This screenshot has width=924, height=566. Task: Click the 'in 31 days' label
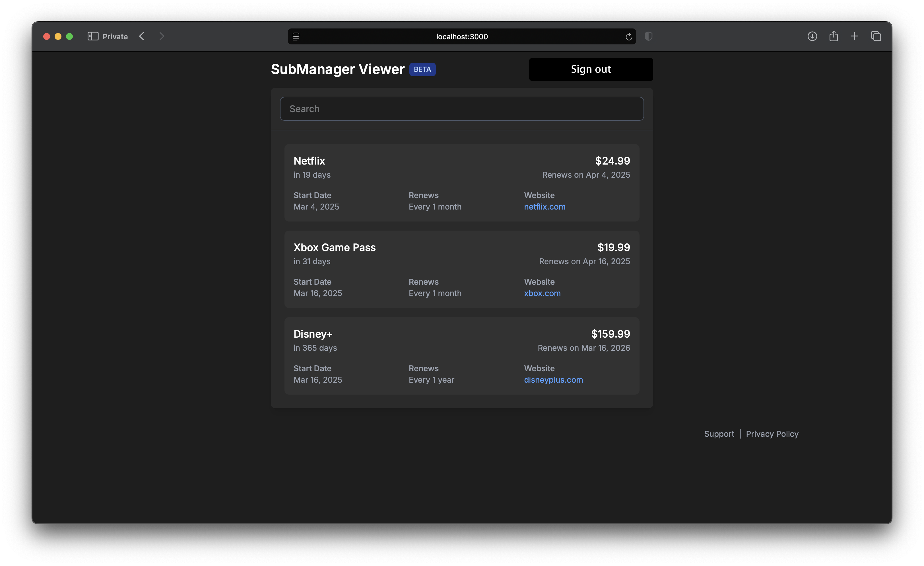(312, 261)
